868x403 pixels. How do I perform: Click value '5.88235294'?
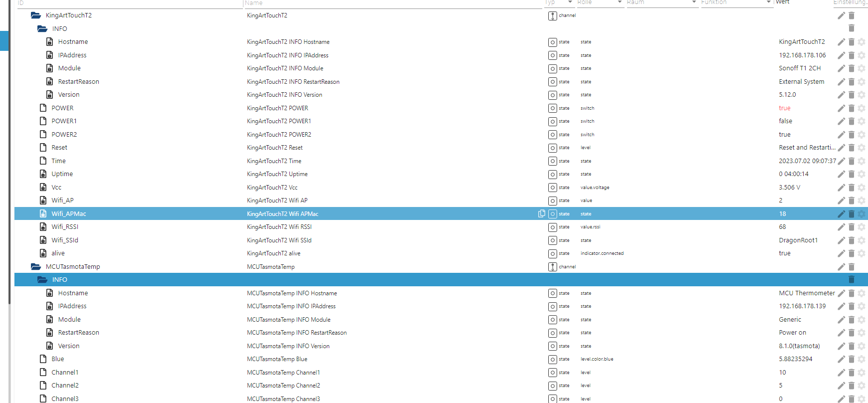point(795,359)
